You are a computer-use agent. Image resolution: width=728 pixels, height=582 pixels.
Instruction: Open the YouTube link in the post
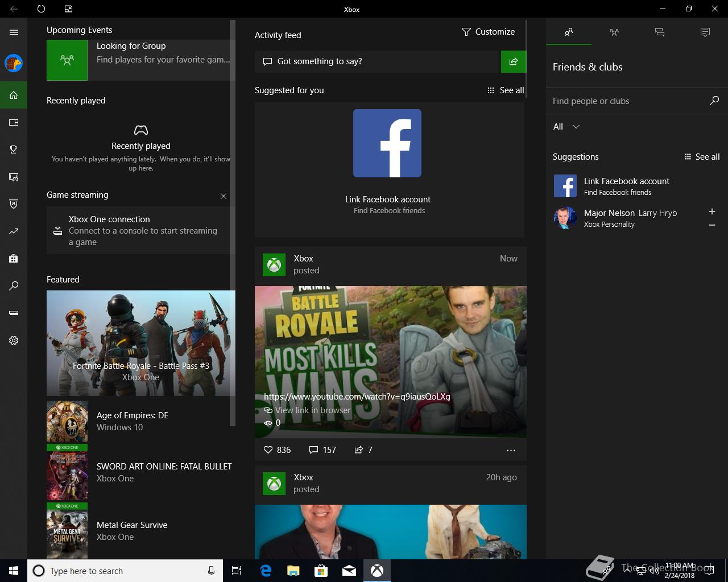tap(357, 396)
